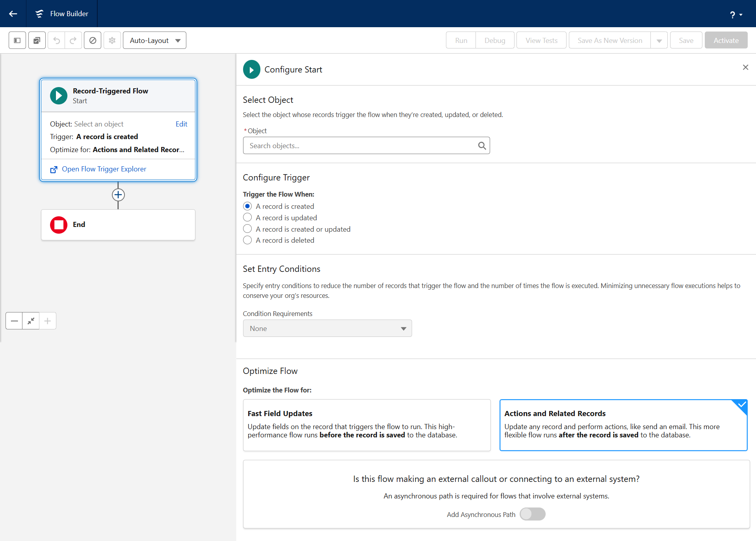This screenshot has width=756, height=541.
Task: Click 'A record is created' trigger text
Action: click(107, 137)
